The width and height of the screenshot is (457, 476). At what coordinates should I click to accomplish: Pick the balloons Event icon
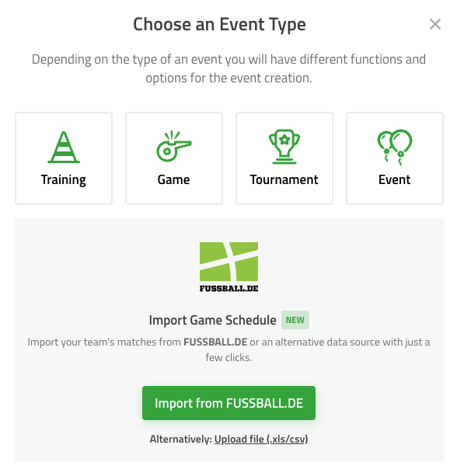click(395, 148)
